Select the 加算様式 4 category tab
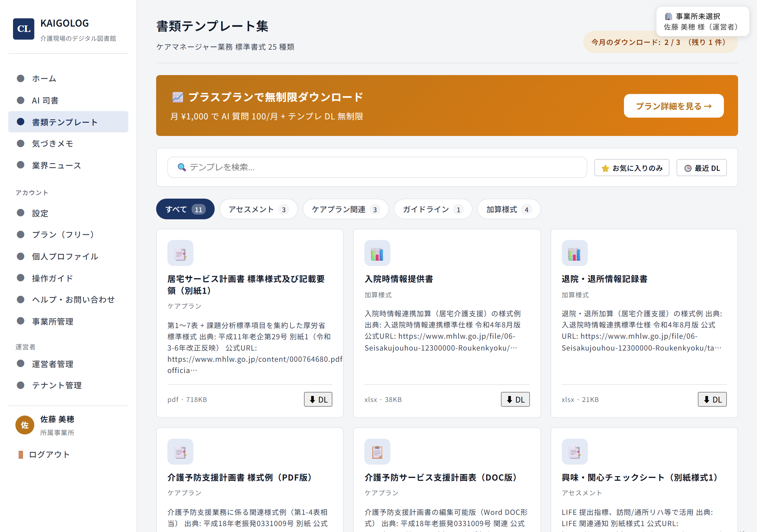 509,209
